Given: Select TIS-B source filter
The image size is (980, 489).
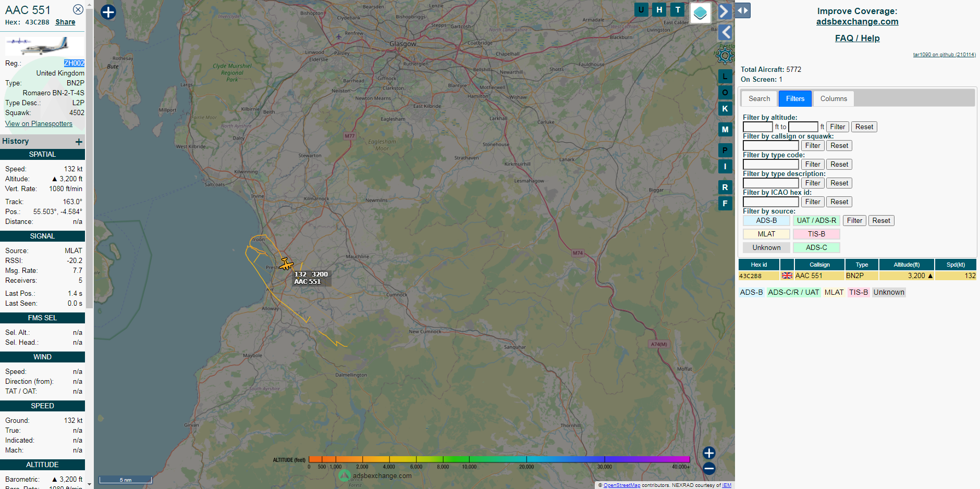Looking at the screenshot, I should (816, 234).
